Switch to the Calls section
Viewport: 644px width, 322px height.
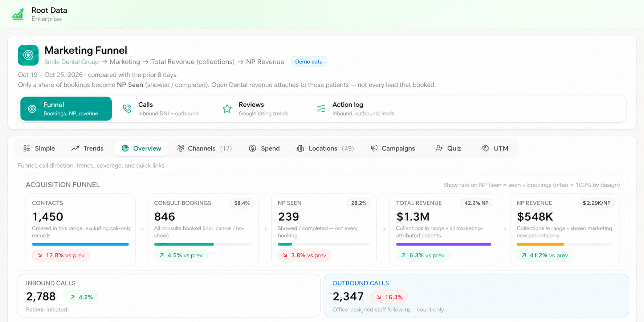161,109
